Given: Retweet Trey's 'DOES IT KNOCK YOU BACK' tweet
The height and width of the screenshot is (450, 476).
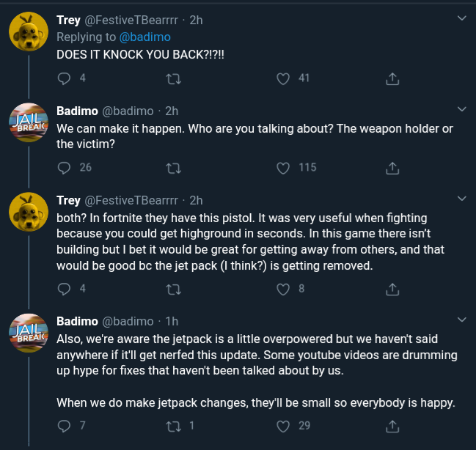Looking at the screenshot, I should tap(174, 78).
